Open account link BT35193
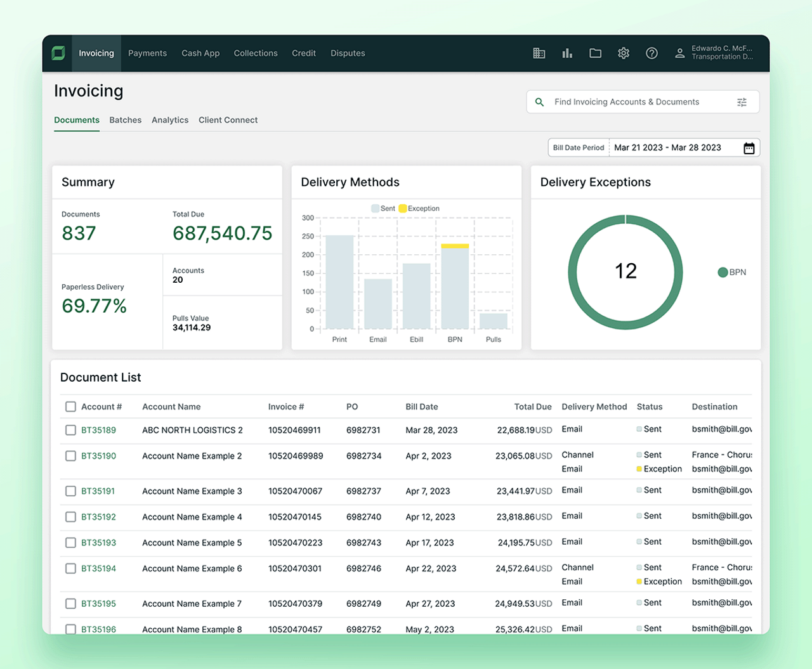Screen dimensions: 812x669 click(98, 543)
